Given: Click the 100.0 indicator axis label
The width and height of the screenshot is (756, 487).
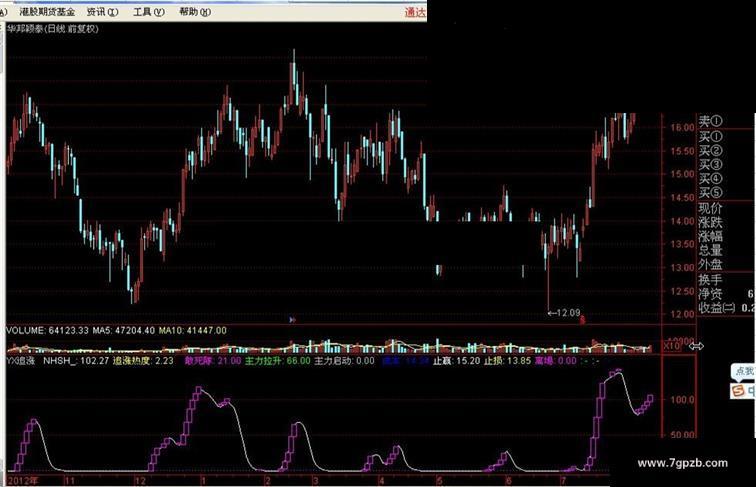Looking at the screenshot, I should tap(682, 400).
